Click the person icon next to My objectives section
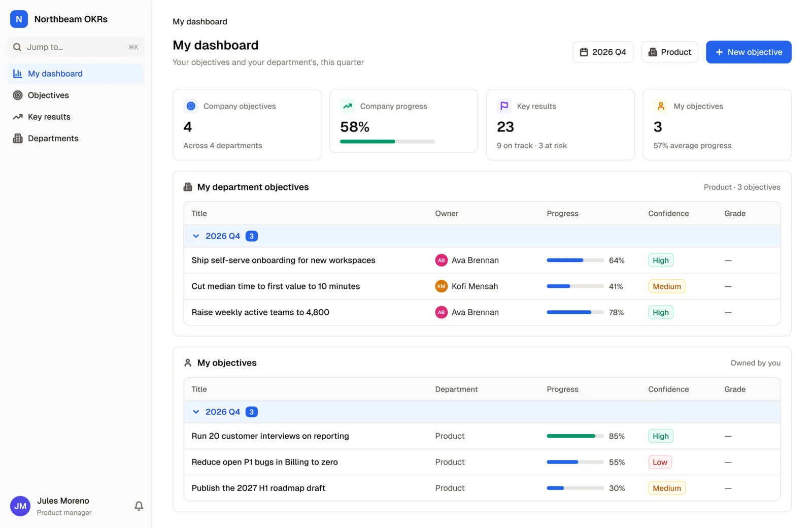The image size is (812, 528). coord(188,363)
